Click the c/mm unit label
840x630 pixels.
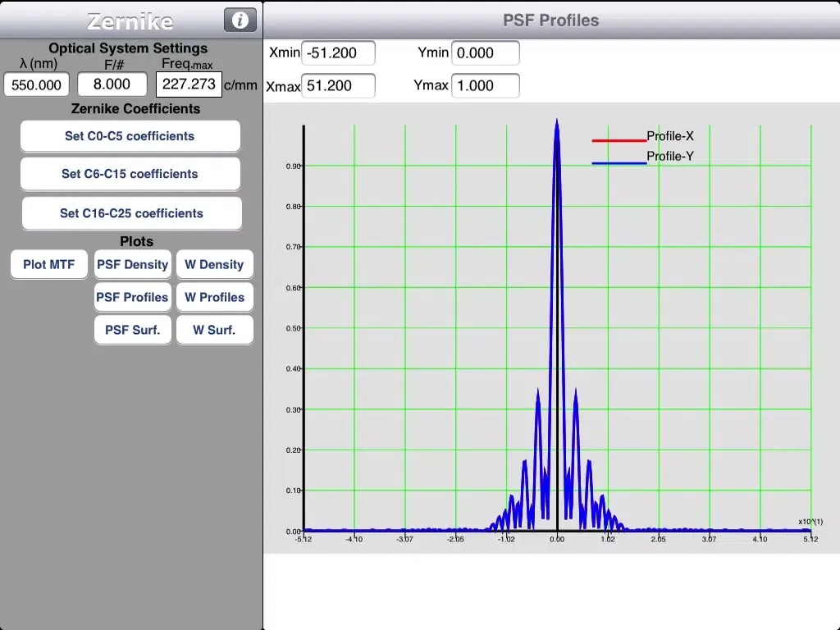tap(240, 85)
